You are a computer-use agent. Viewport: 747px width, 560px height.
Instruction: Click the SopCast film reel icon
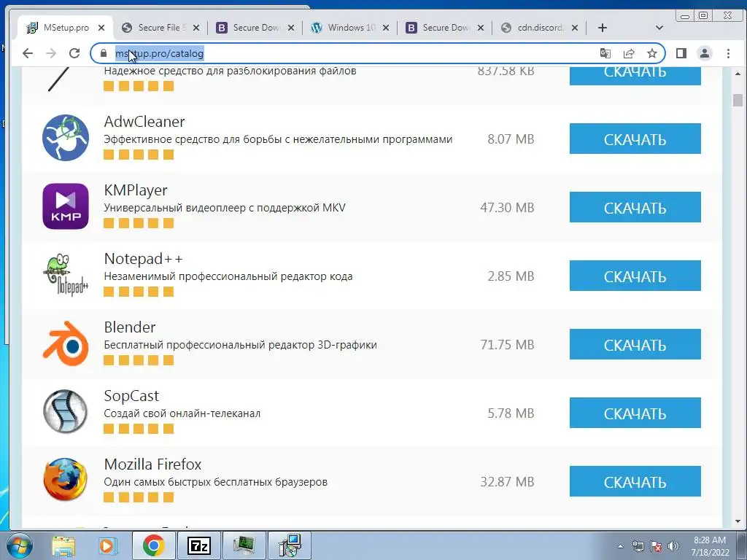65,412
